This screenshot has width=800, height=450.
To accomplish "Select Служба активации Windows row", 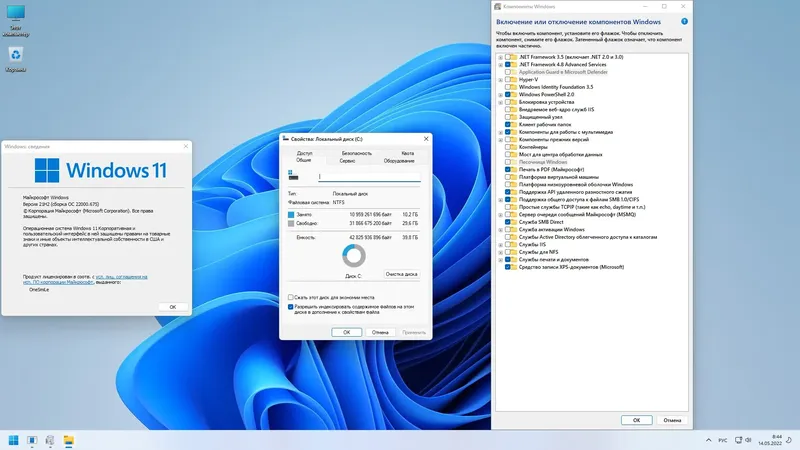I will click(x=552, y=230).
